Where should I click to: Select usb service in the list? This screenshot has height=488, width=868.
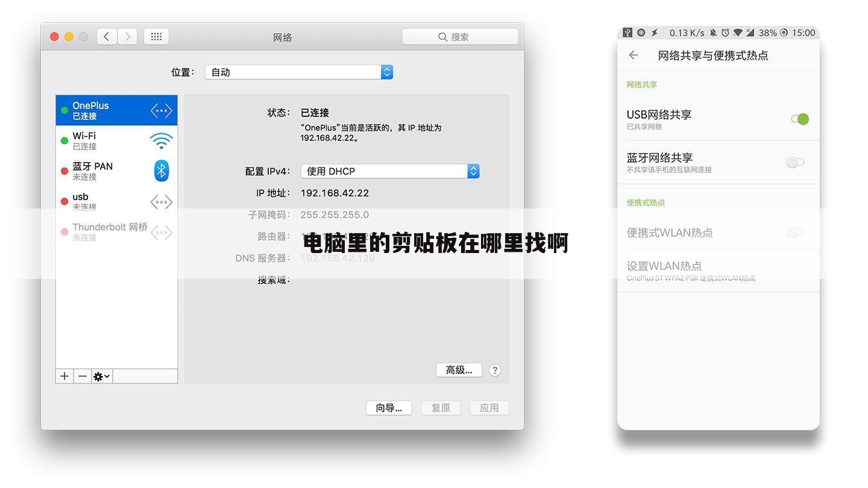(x=116, y=201)
